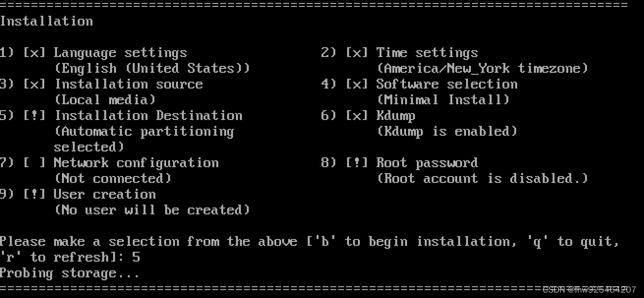The image size is (644, 298).
Task: Click the [!] marker beside Installation Destination
Action: point(34,116)
